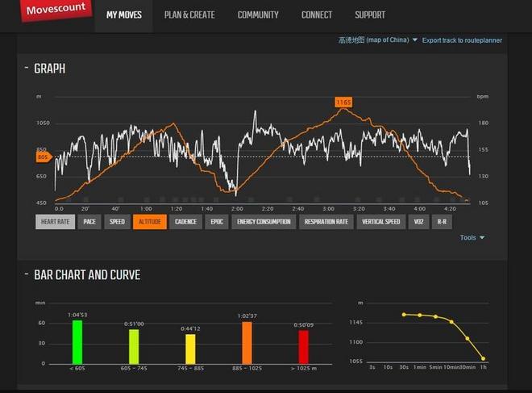Screen dimensions: 532x393
Task: Click the orange 1165 peak altitude marker
Action: 344,102
